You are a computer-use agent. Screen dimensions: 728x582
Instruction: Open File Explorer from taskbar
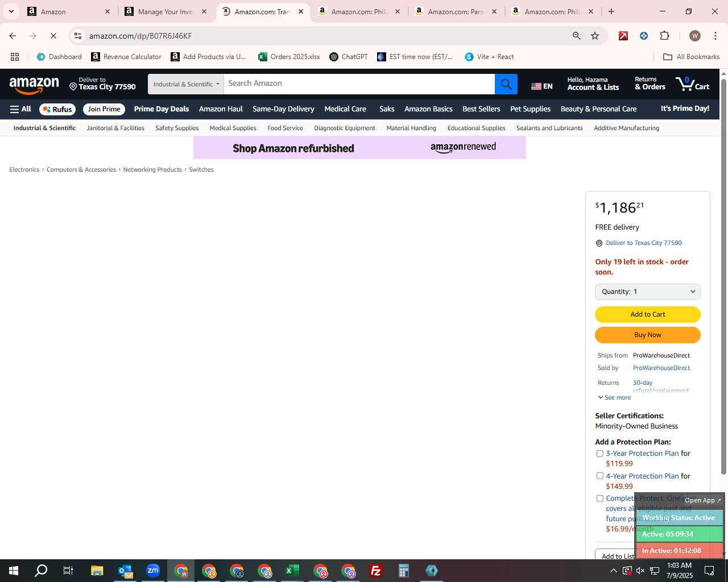[97, 571]
